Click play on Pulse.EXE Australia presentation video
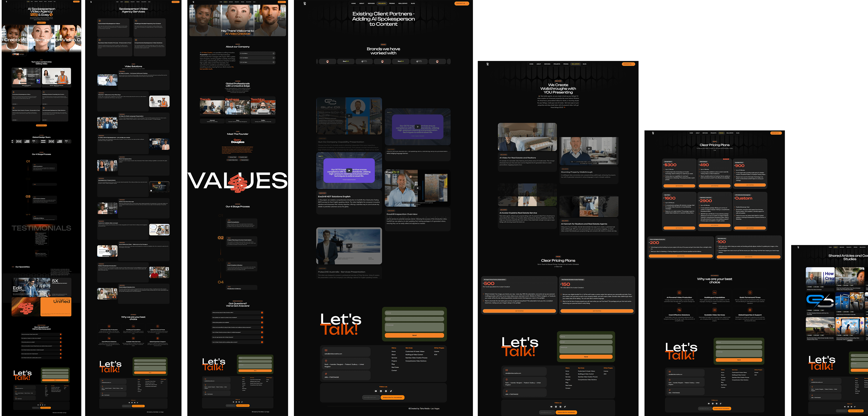 (x=349, y=246)
